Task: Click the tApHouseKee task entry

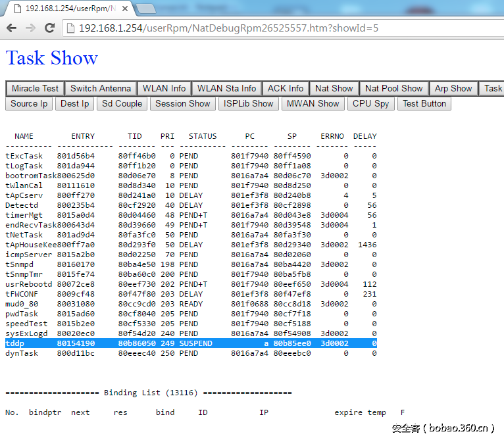Action: (x=31, y=245)
